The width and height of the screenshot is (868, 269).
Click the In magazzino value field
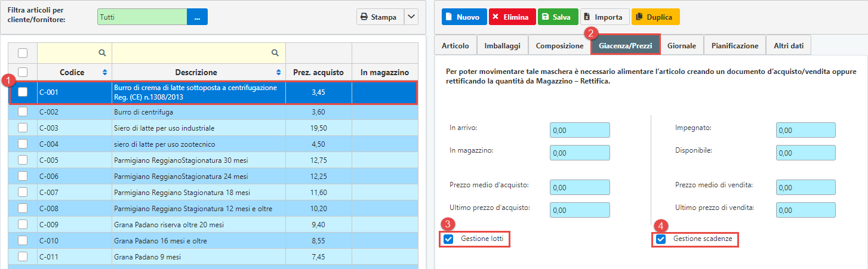[x=580, y=153]
